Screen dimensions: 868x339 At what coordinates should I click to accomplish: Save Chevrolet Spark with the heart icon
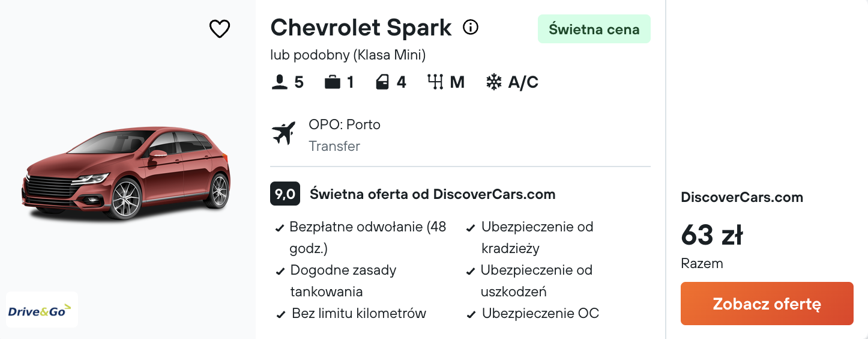tap(220, 28)
